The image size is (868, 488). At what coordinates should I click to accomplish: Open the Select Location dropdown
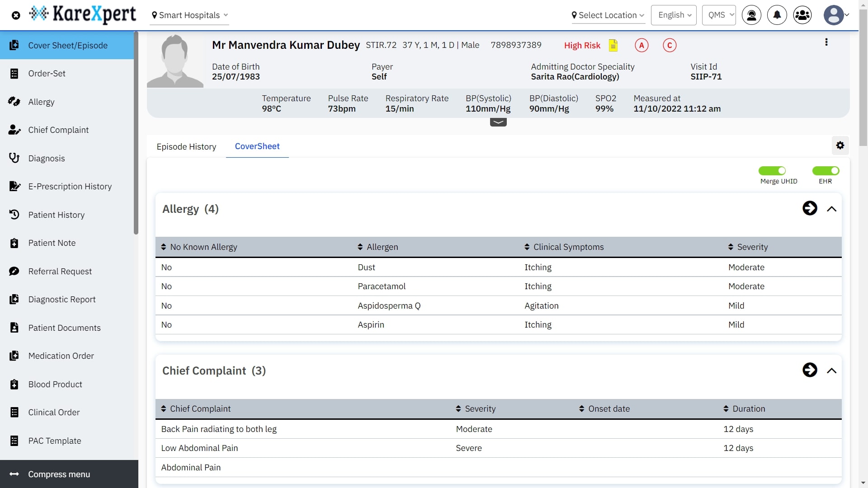coord(608,15)
